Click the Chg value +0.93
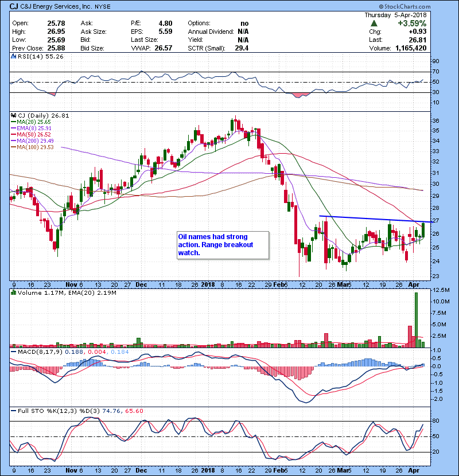This screenshot has height=476, width=459. [x=418, y=32]
